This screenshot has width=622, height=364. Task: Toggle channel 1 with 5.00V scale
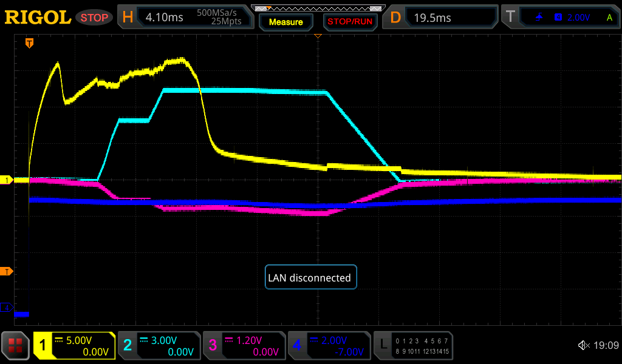75,346
